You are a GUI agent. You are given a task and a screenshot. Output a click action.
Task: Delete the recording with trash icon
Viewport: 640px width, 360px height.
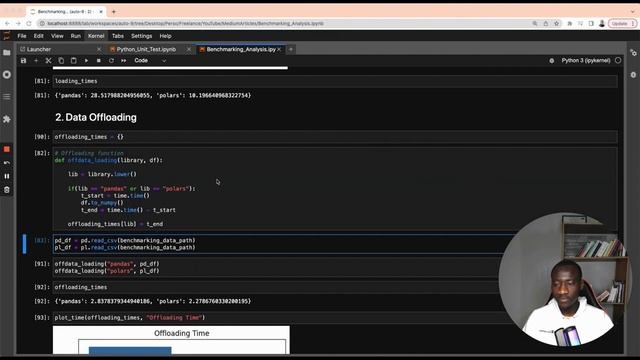[7, 190]
